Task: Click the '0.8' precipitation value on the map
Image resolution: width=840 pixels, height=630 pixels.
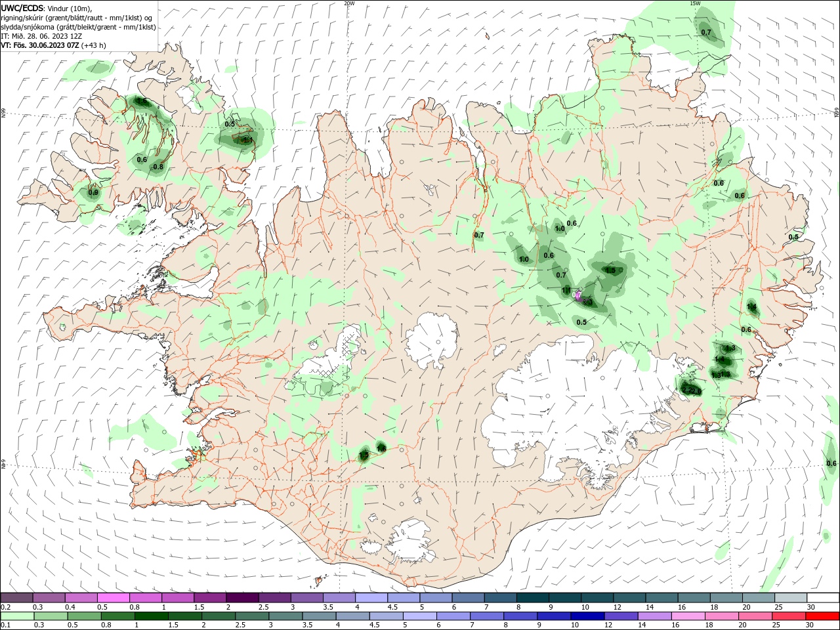Action: tap(158, 167)
